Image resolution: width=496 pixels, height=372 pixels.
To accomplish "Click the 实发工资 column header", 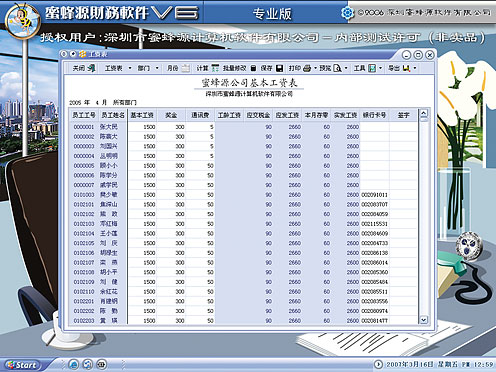I will pyautogui.click(x=345, y=115).
